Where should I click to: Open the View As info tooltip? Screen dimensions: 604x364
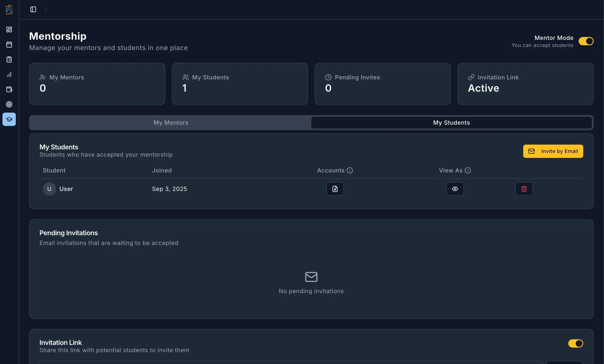[x=468, y=170]
